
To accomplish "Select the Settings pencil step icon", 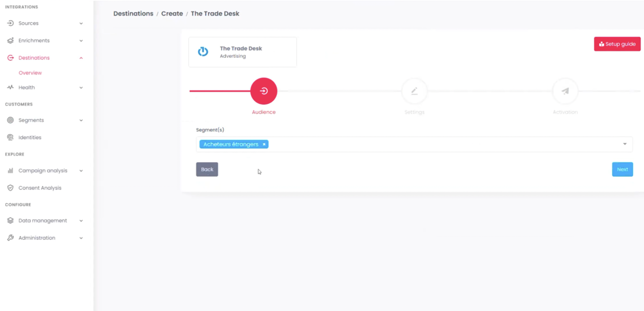I will pyautogui.click(x=414, y=91).
